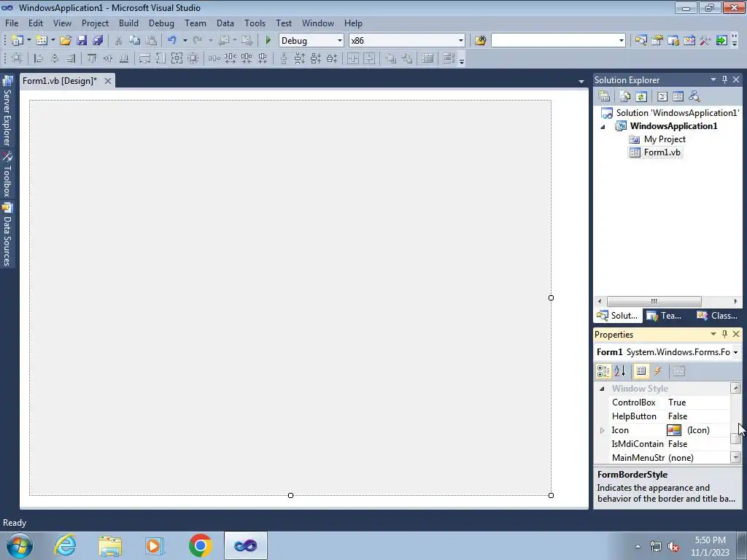Open the Toolbox side tab
Viewport: 747px width, 560px height.
7,175
